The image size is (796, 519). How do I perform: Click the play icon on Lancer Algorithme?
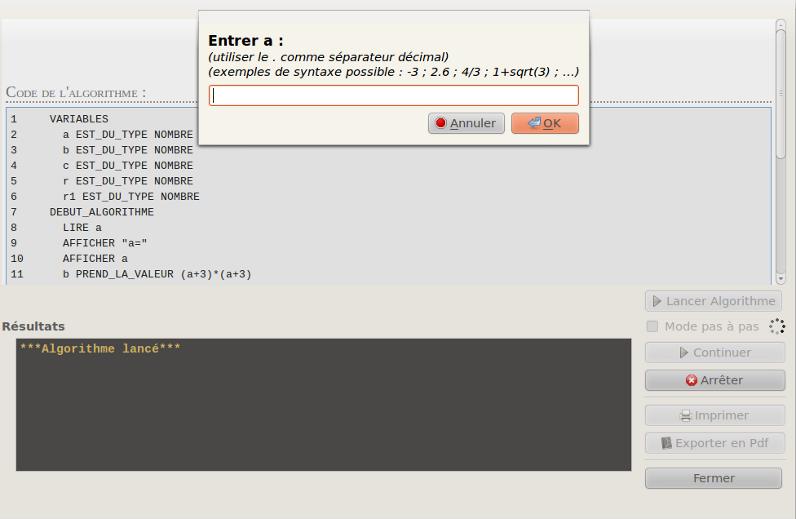point(656,301)
